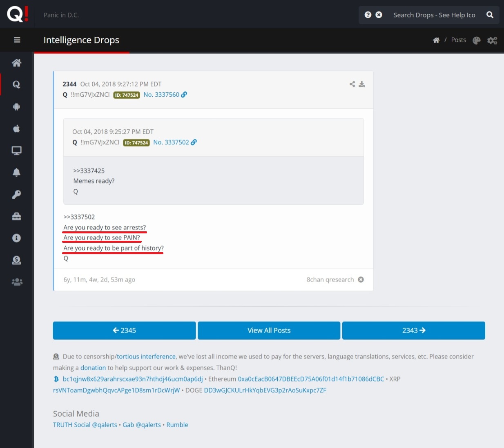Open the donation link
The width and height of the screenshot is (504, 448).
click(93, 368)
